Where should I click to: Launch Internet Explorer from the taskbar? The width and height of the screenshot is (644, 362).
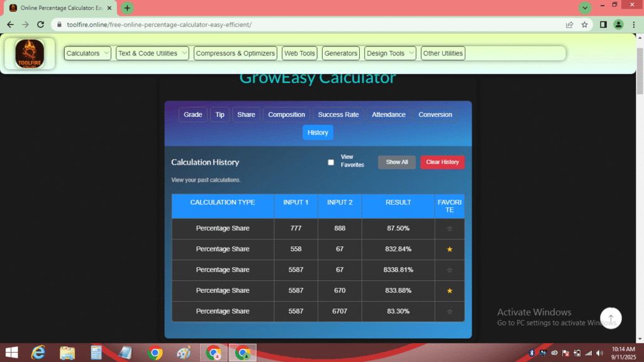pos(39,353)
